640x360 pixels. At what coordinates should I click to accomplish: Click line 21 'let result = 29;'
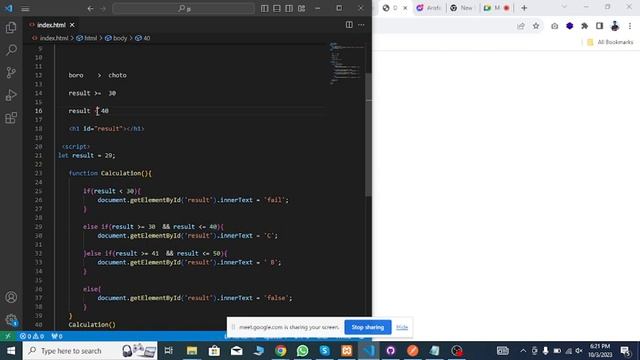pos(87,156)
